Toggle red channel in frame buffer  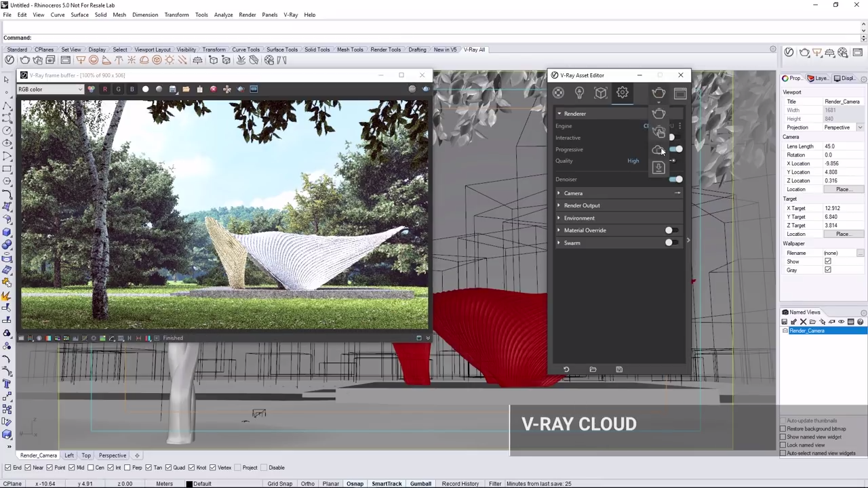tap(104, 89)
